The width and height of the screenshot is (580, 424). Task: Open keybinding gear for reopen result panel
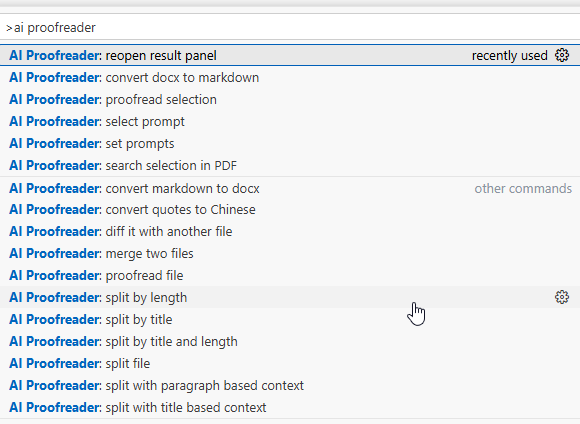(562, 55)
